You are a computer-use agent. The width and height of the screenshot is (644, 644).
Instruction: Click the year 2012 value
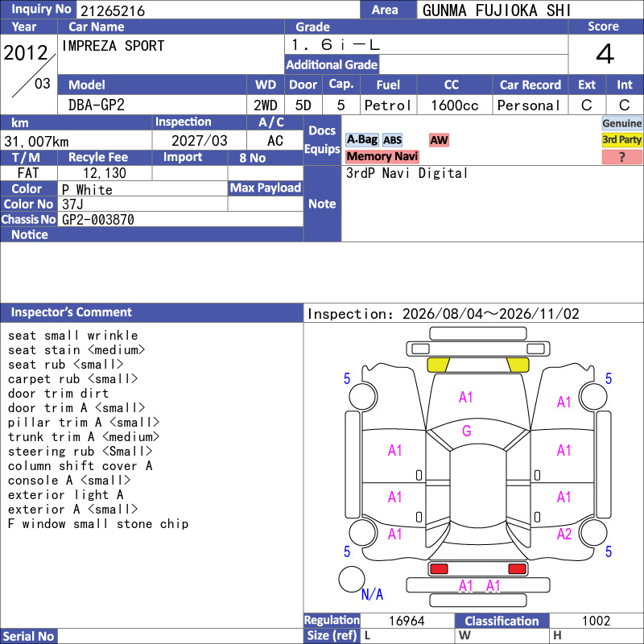coord(26,52)
